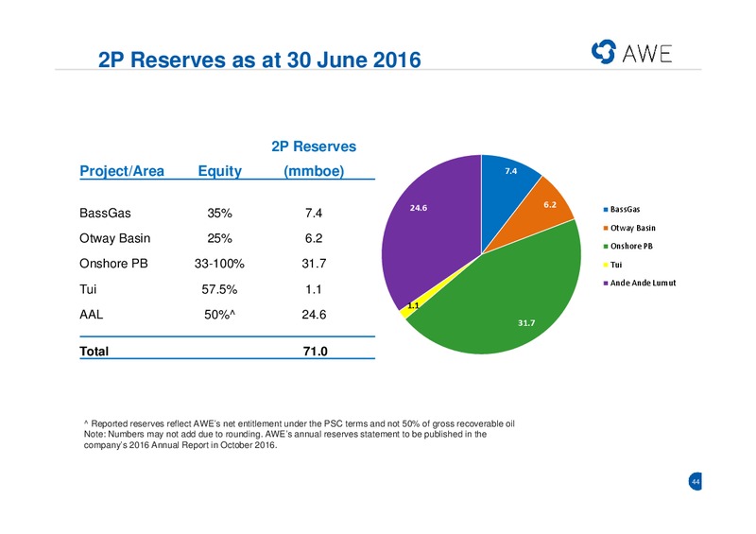This screenshot has width=756, height=534.
Task: Click the 'Total' row label
Action: point(94,352)
